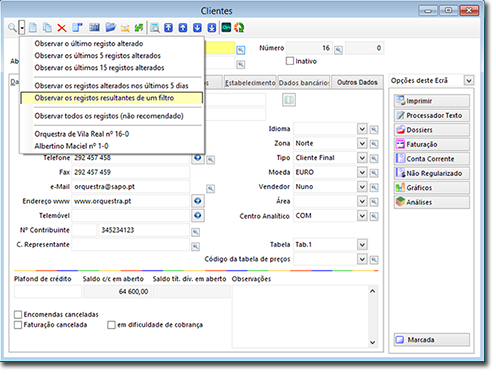
Task: Open the search dropdown arrow beside the magnifier
Action: 22,28
